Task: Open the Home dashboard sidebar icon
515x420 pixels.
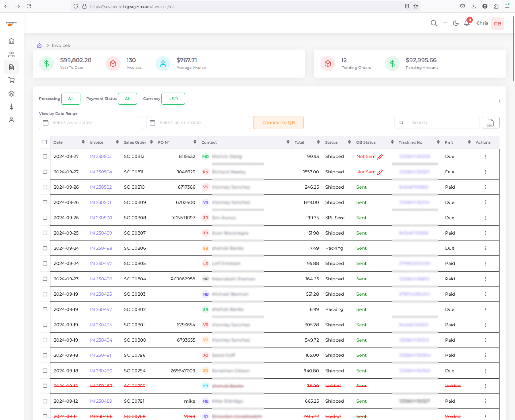Action: pyautogui.click(x=11, y=41)
